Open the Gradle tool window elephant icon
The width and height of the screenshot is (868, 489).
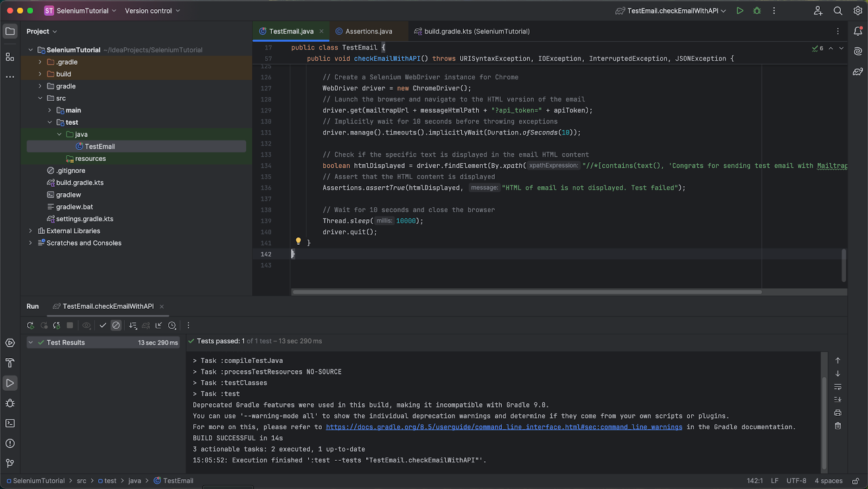coord(858,72)
